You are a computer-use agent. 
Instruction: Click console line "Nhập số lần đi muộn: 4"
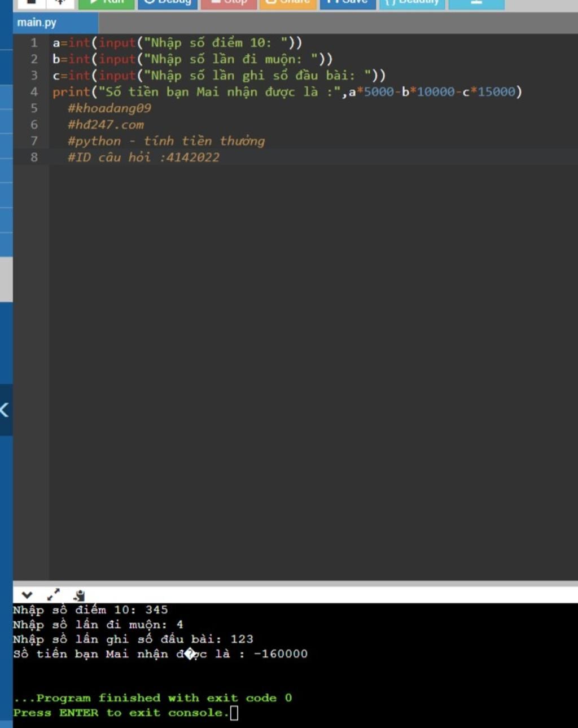(98, 625)
